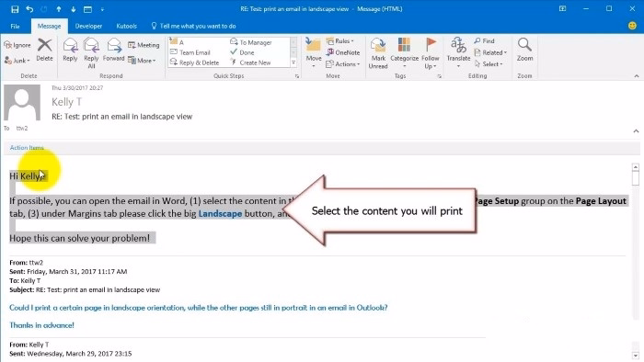Go to the previous item with the up arrow
The image size is (644, 362).
59,9
